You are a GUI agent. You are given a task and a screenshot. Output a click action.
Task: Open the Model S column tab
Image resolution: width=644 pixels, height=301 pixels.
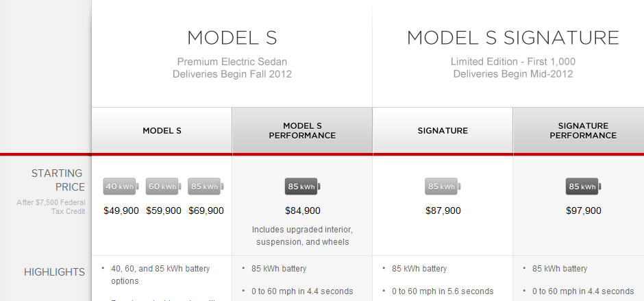click(162, 131)
